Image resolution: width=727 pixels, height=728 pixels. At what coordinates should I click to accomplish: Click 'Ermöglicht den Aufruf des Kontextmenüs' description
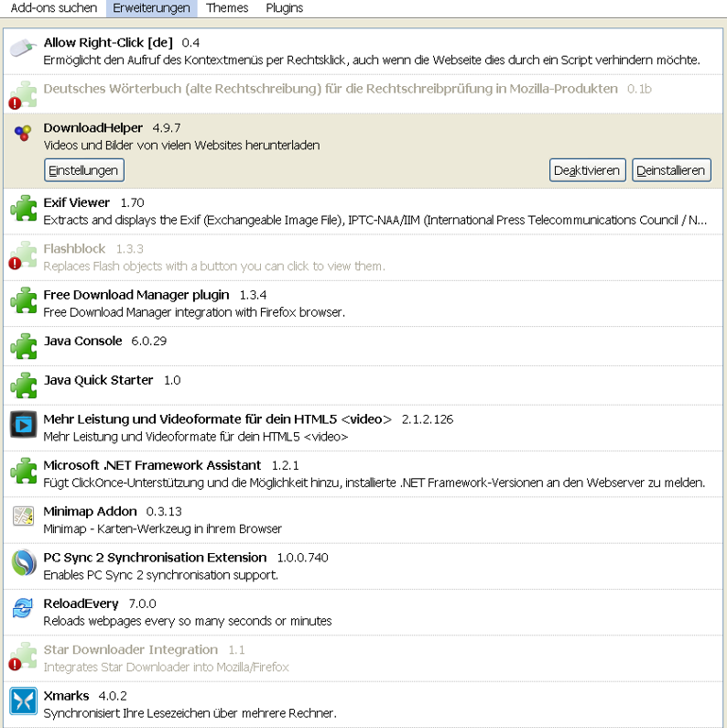372,60
